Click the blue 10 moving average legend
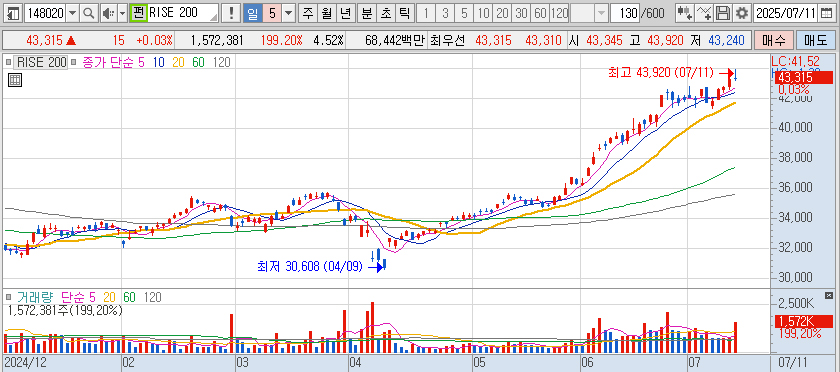The width and height of the screenshot is (840, 372). 159,62
